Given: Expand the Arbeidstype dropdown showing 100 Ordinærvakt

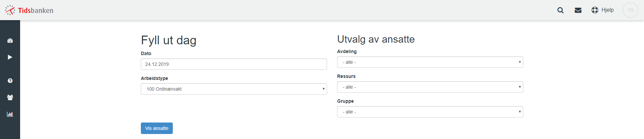Looking at the screenshot, I should 234,89.
